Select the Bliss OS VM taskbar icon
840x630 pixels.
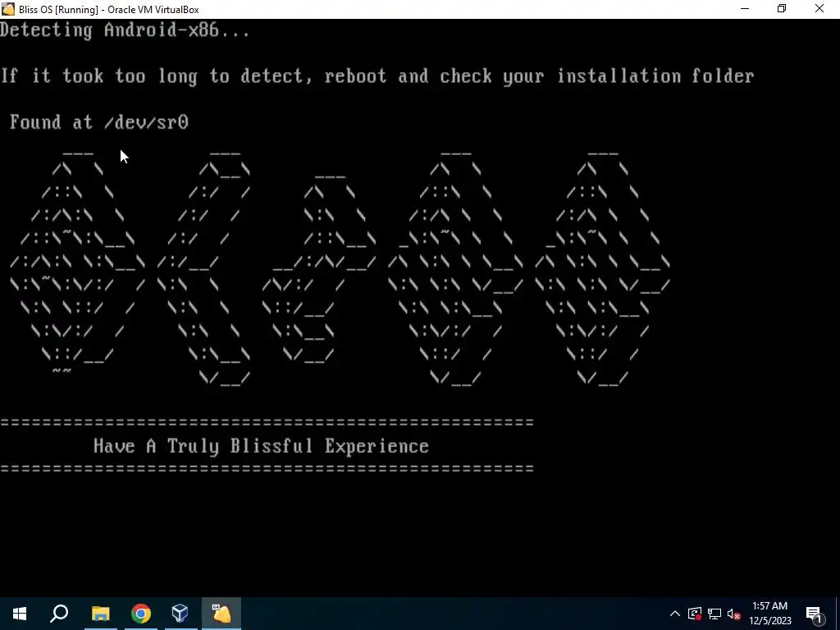pyautogui.click(x=221, y=614)
